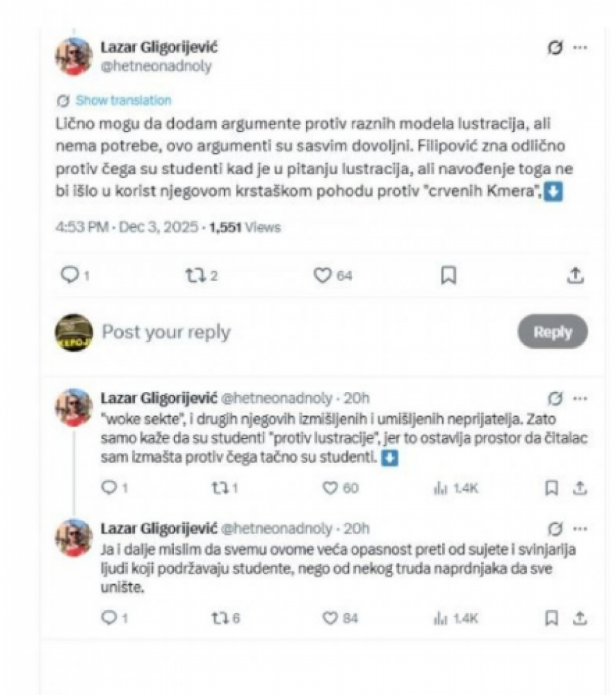Like the "woke sekte" reply with 60 likes

[331, 488]
